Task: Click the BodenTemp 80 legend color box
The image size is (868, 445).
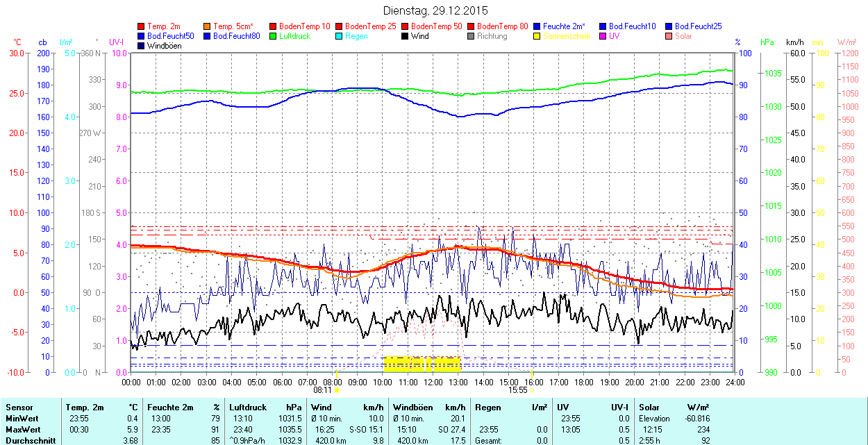Action: [x=471, y=26]
